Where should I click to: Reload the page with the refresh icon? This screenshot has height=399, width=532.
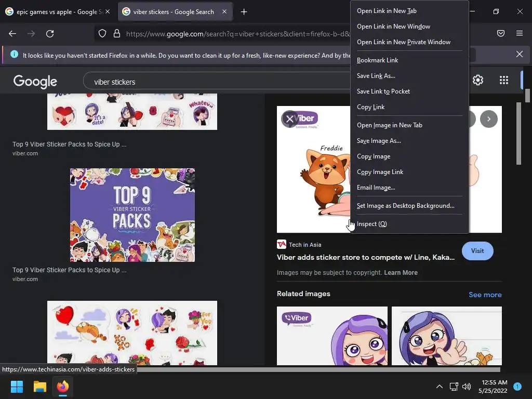click(x=50, y=34)
